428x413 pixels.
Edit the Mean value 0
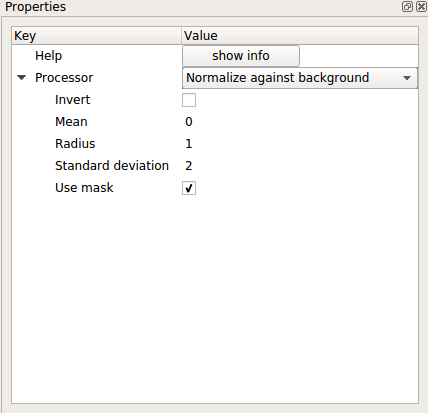(189, 122)
